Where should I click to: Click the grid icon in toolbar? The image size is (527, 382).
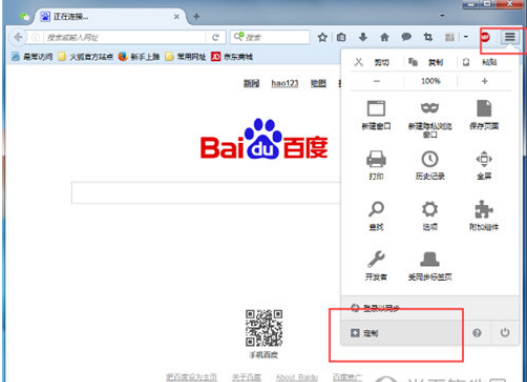coord(450,37)
